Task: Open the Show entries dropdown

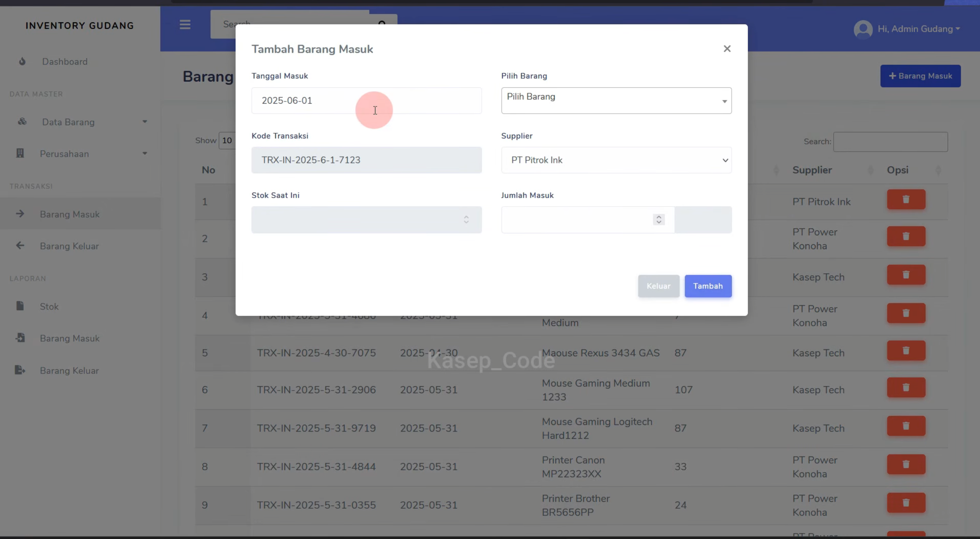Action: coord(227,141)
